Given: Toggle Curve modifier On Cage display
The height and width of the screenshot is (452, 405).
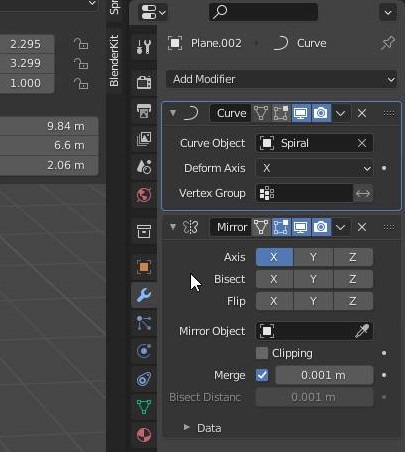Looking at the screenshot, I should (281, 113).
